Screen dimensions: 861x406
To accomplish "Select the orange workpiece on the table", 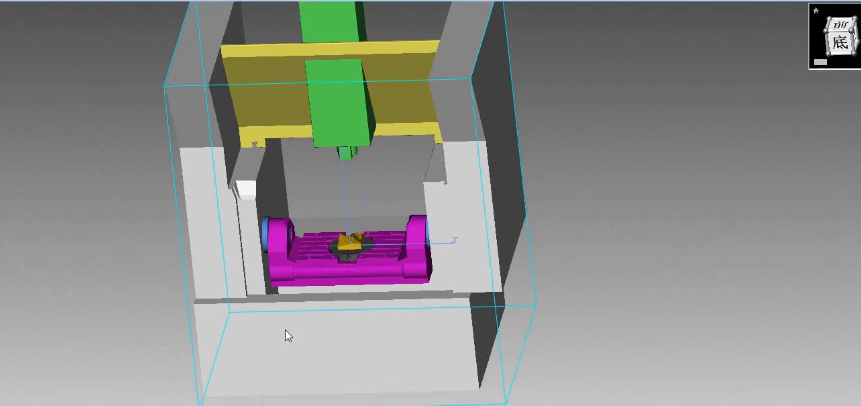I will point(350,241).
